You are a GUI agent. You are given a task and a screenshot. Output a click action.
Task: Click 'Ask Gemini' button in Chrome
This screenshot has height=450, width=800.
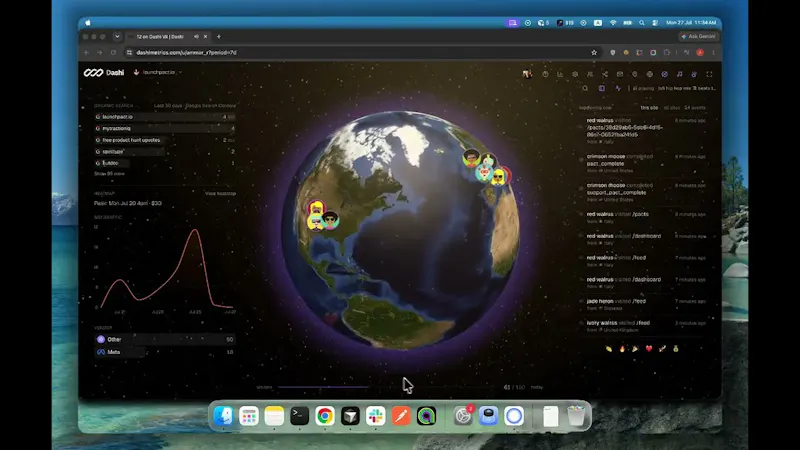pyautogui.click(x=698, y=37)
